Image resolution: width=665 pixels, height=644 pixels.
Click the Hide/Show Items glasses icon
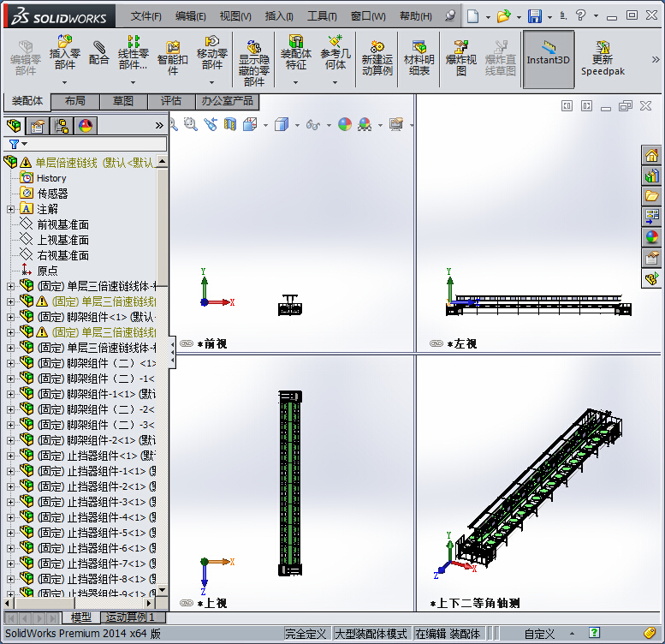pos(313,125)
